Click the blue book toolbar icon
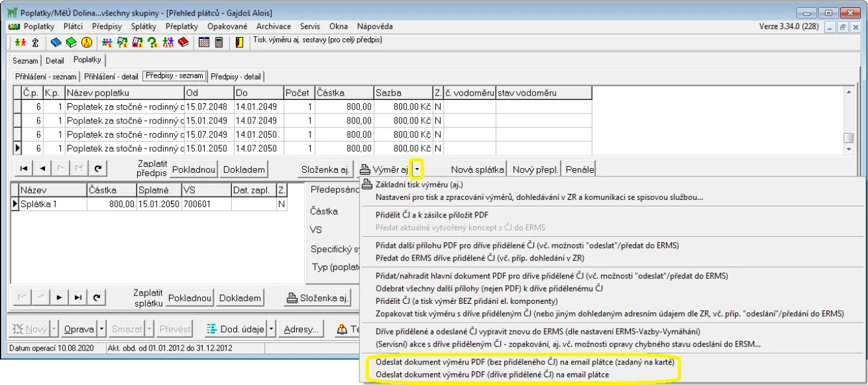The height and width of the screenshot is (385, 868). point(56,43)
